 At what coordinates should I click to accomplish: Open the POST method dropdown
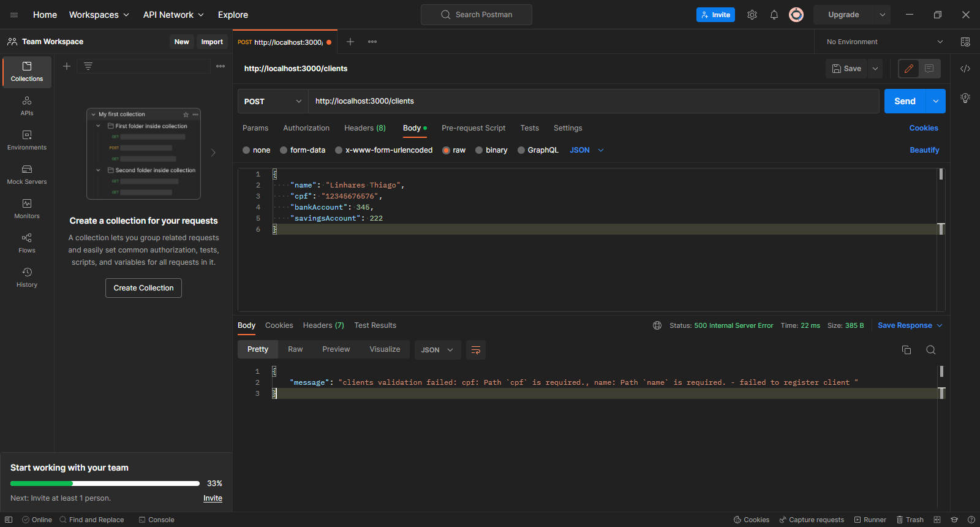pyautogui.click(x=273, y=101)
